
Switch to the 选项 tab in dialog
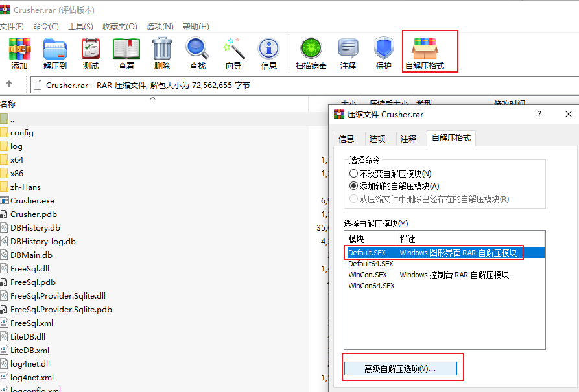click(x=377, y=139)
